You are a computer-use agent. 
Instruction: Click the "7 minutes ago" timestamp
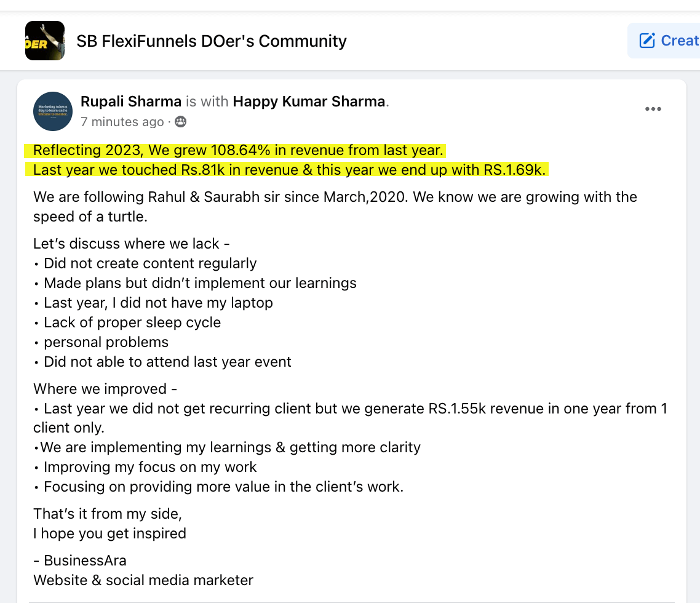(x=122, y=122)
